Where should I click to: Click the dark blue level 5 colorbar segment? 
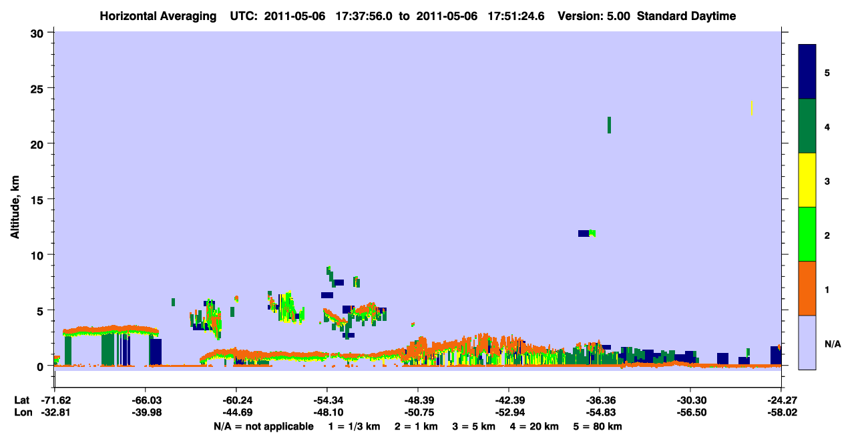point(807,72)
